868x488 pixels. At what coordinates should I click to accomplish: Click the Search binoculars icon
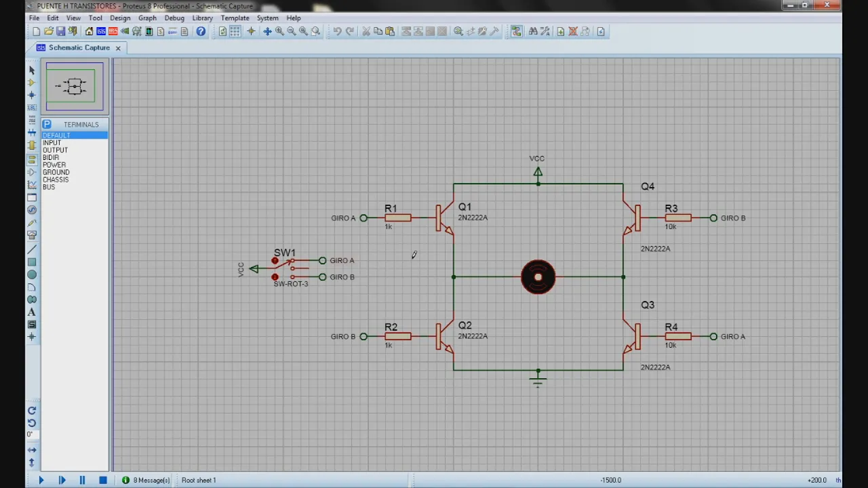[x=533, y=31]
